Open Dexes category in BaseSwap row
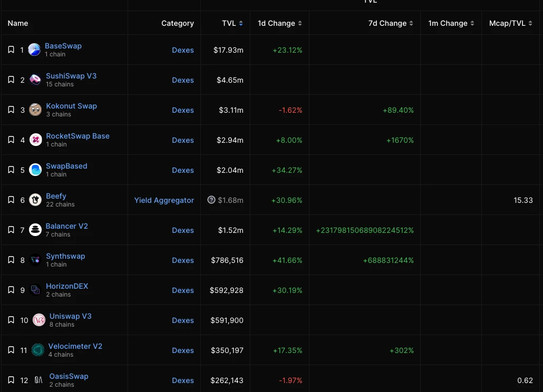This screenshot has width=543, height=392. (183, 50)
